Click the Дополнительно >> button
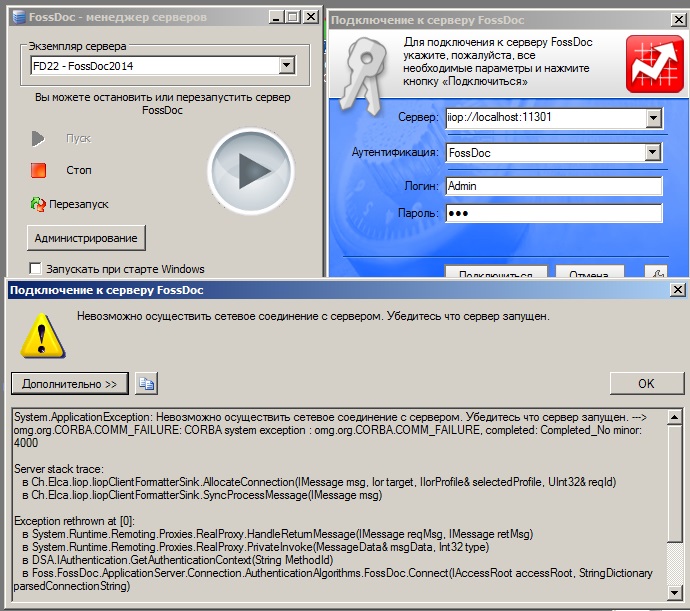 point(70,384)
